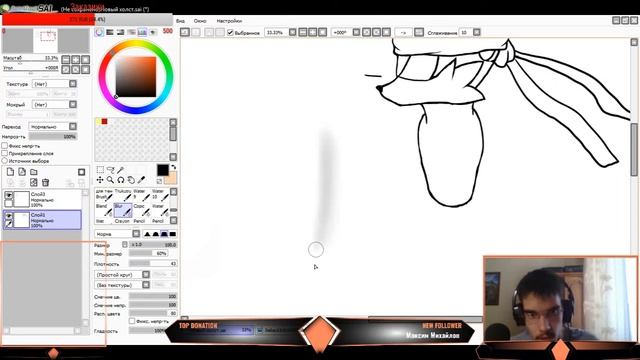Select the eyedropper color picker tool
Screen dimensions: 640x360
(142, 180)
